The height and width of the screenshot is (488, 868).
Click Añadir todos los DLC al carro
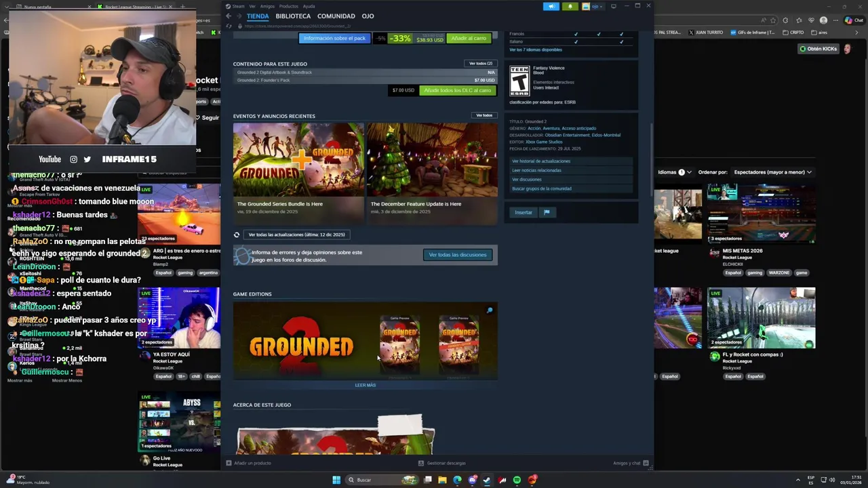pyautogui.click(x=457, y=90)
